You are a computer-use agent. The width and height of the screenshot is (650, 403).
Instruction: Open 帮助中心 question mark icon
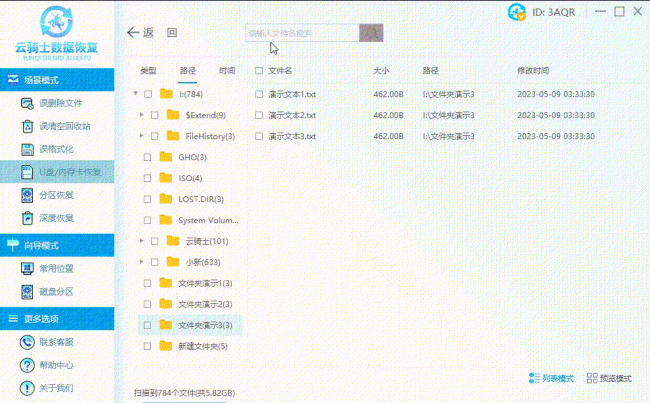click(x=27, y=365)
